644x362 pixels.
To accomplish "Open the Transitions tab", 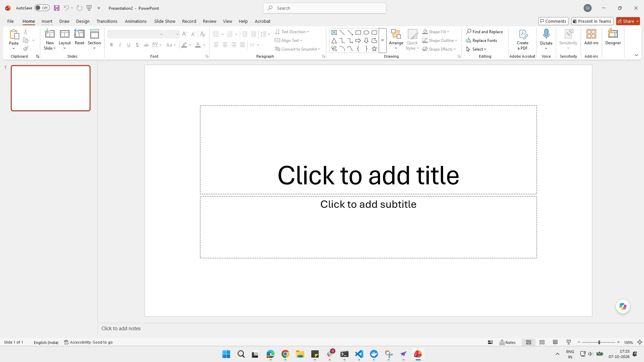I will click(107, 21).
